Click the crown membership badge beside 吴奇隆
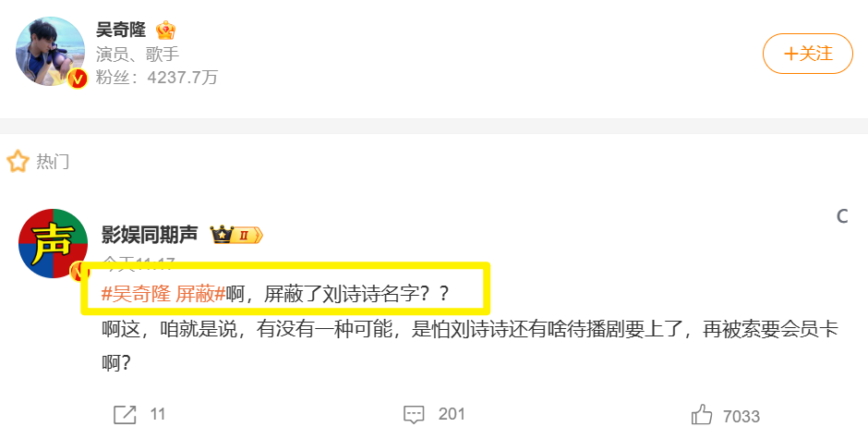868x439 pixels. pos(165,30)
